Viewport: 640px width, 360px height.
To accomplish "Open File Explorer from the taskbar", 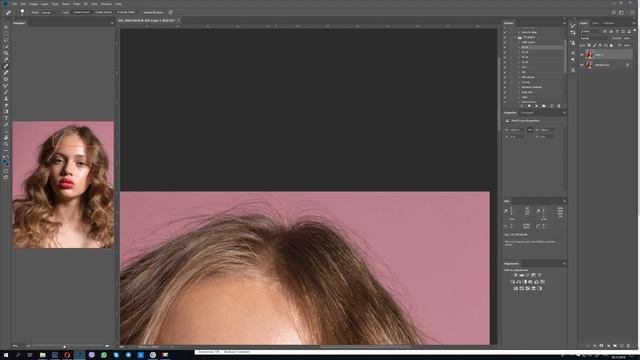I will 42,355.
